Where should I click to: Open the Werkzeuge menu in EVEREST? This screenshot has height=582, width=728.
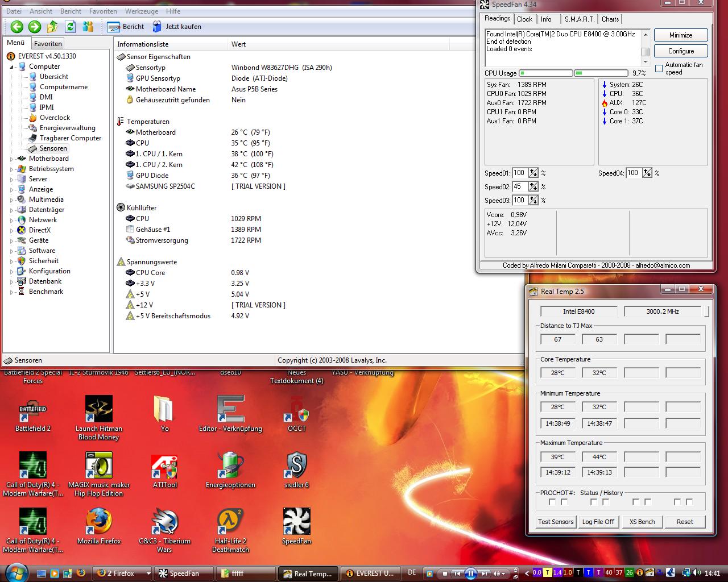tap(141, 11)
